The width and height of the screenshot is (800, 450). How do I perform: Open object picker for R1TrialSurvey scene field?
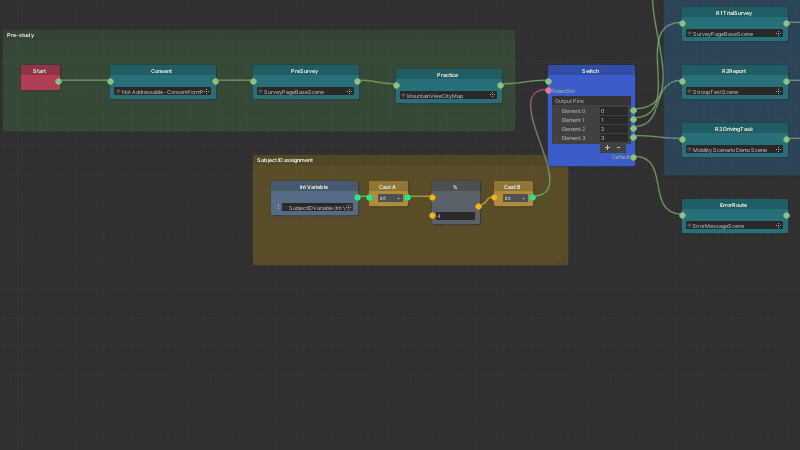point(779,33)
